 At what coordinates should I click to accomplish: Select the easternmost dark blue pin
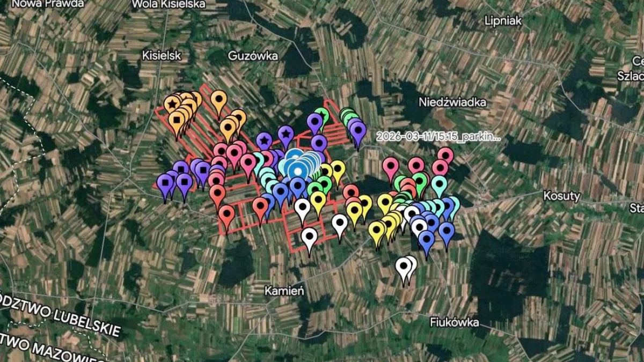tap(447, 231)
